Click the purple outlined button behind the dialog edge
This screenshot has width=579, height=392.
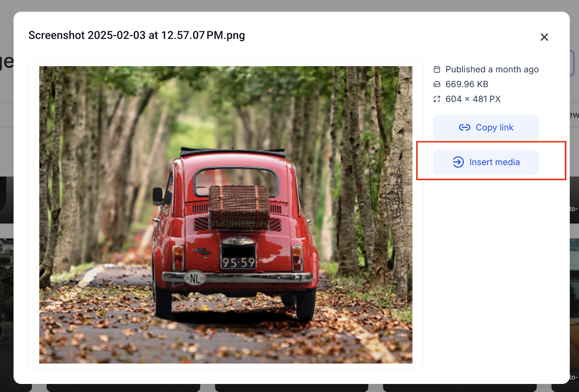click(572, 63)
